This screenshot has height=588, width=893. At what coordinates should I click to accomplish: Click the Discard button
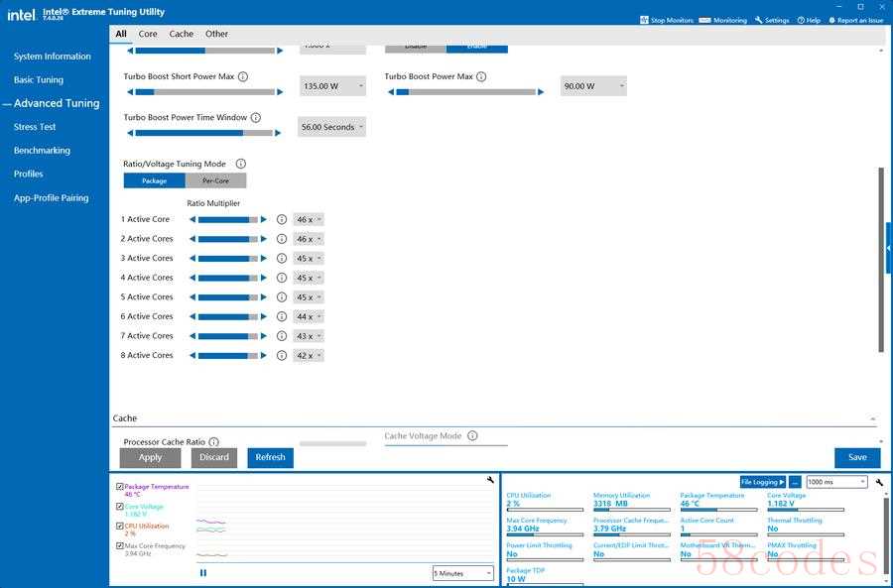pyautogui.click(x=214, y=458)
